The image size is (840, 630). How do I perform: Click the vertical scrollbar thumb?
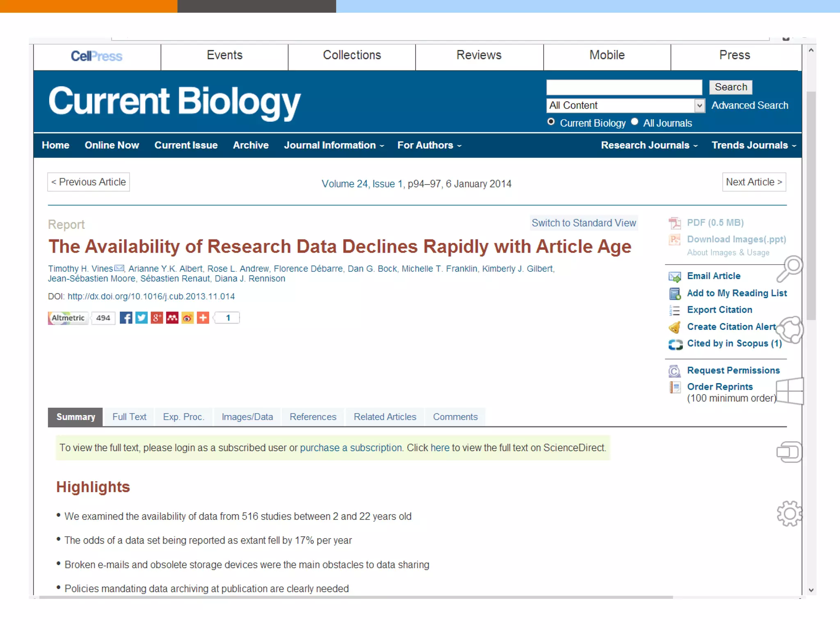pyautogui.click(x=810, y=205)
